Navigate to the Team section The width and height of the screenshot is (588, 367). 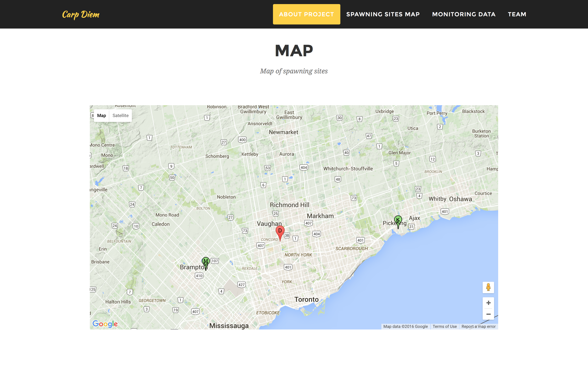[x=517, y=14]
